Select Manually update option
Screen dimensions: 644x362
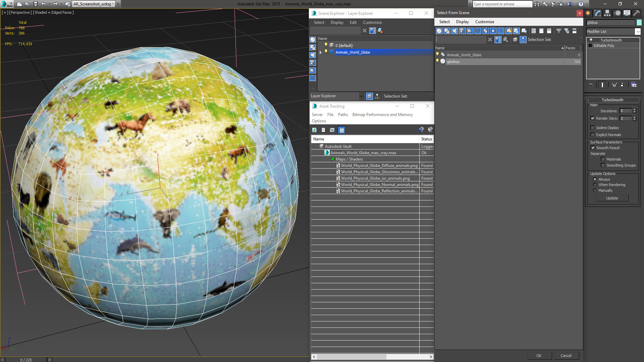pos(595,190)
